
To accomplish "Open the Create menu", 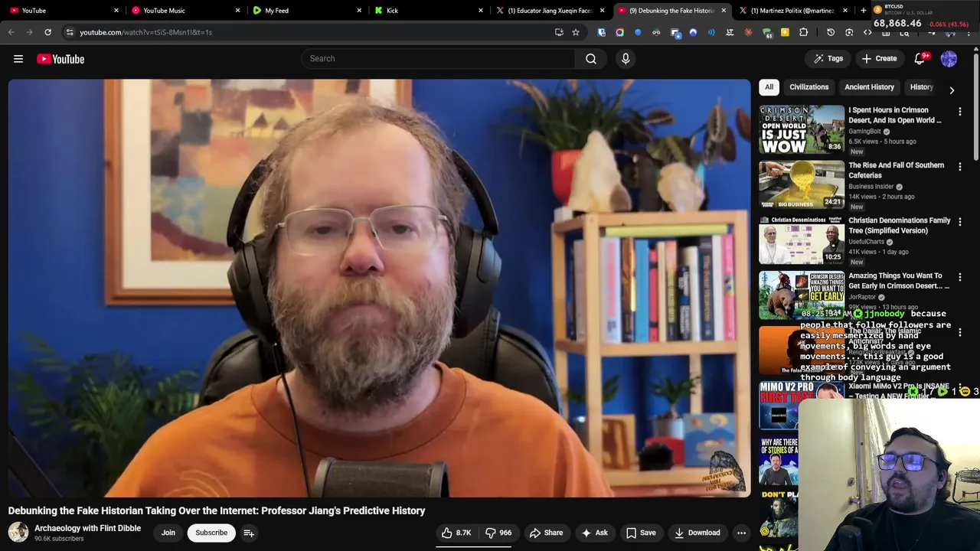I will click(x=879, y=59).
